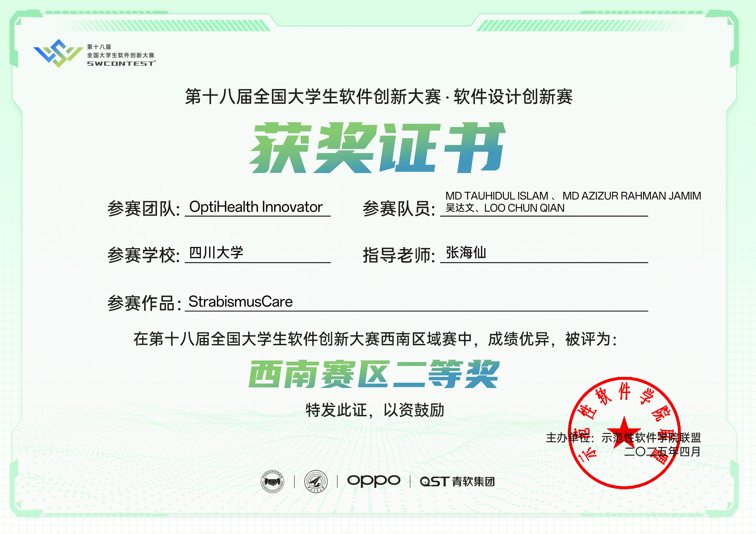Click member name LOO CHUN QIAN

click(x=524, y=208)
